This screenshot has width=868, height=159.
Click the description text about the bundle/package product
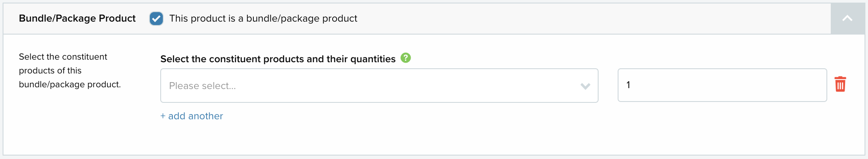(70, 70)
